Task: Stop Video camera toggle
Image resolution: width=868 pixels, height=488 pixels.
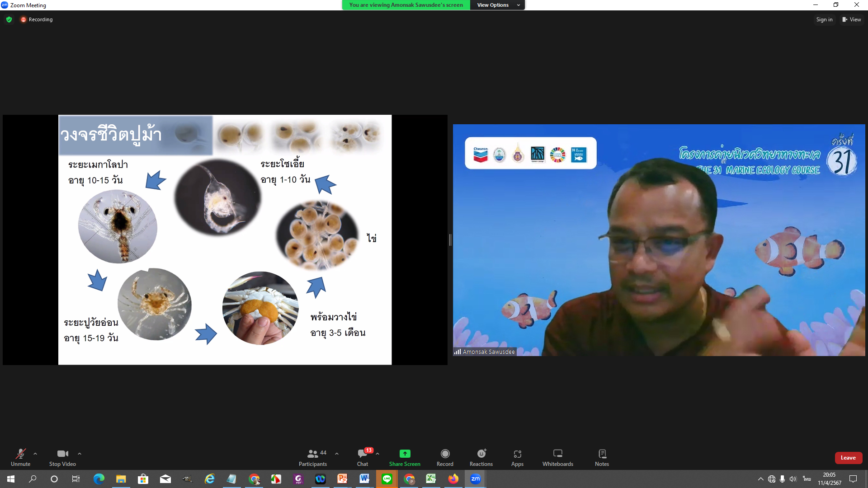Action: coord(62,454)
